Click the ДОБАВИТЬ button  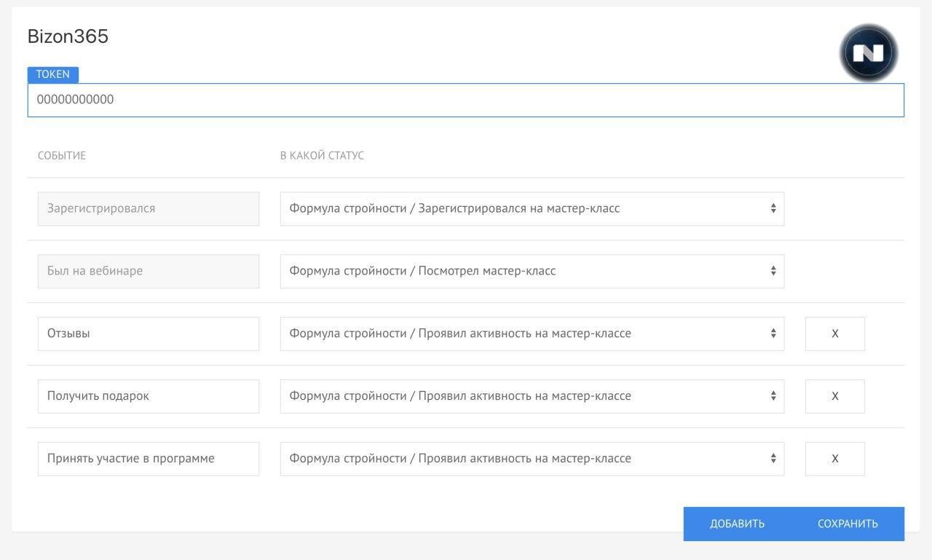click(737, 524)
